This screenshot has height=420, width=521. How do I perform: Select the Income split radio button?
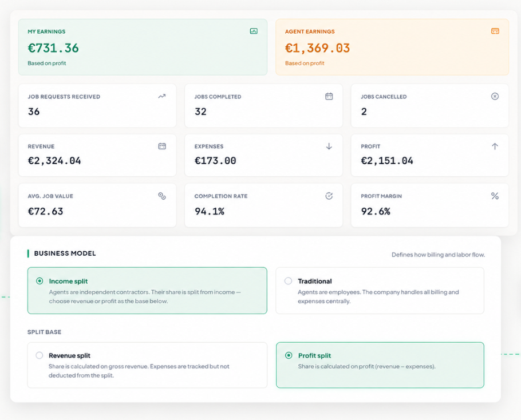coord(40,281)
